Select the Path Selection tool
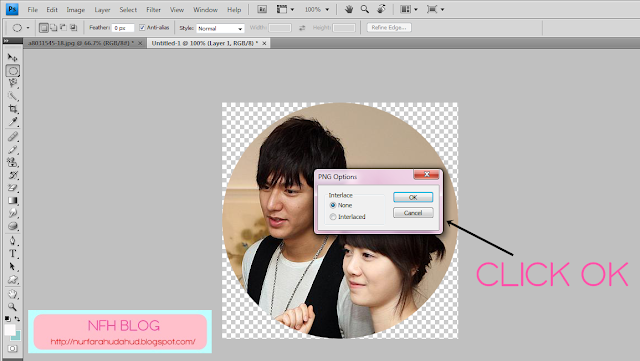The width and height of the screenshot is (640, 361). [x=13, y=266]
